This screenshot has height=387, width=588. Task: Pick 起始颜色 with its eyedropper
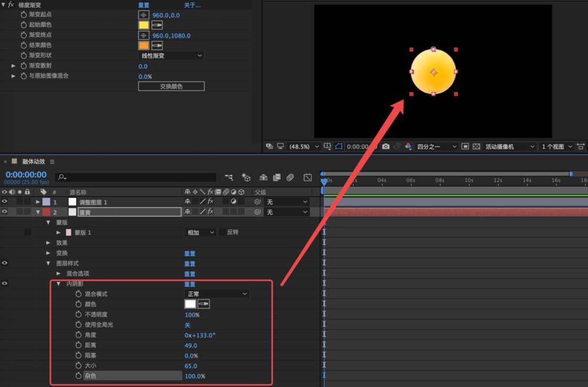(157, 25)
